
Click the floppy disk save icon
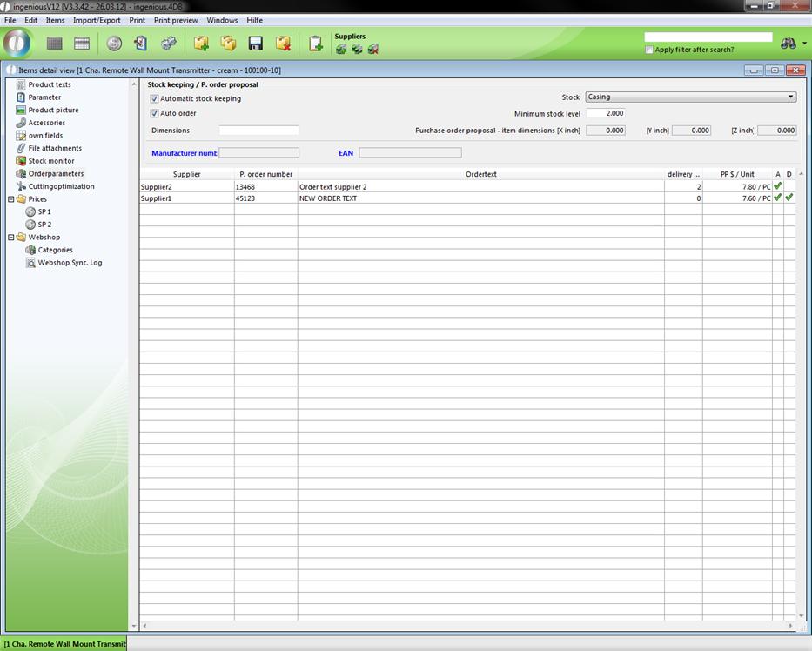(256, 44)
